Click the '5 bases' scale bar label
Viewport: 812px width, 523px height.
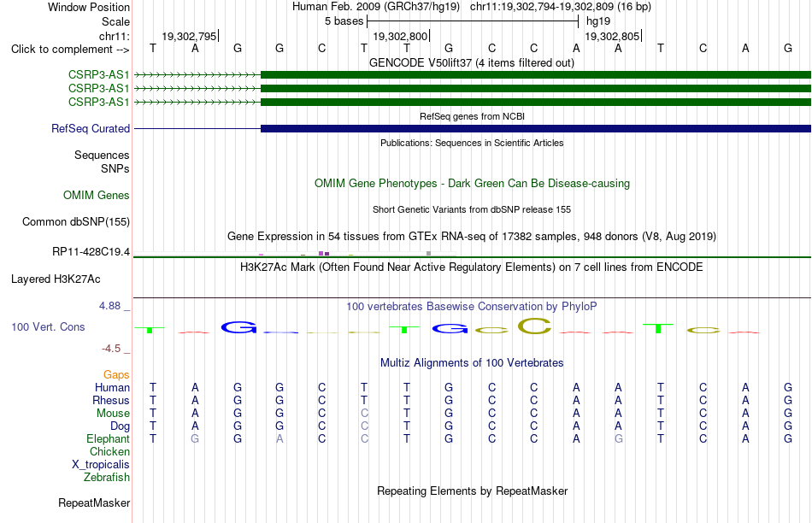pos(344,21)
